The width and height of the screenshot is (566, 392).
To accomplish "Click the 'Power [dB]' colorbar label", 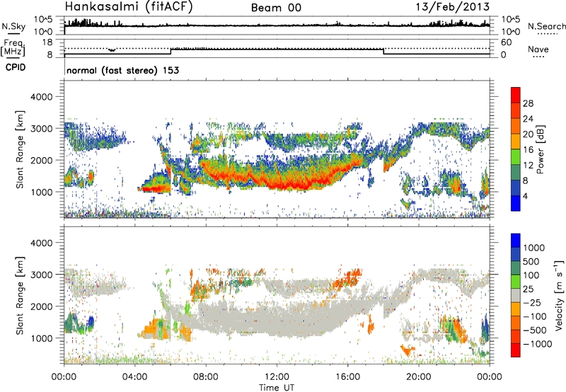I will pos(540,149).
